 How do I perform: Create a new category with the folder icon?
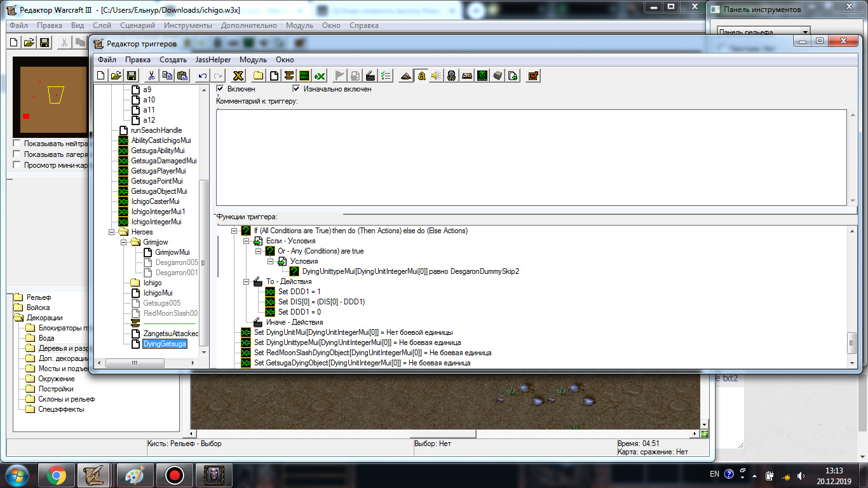click(x=259, y=76)
